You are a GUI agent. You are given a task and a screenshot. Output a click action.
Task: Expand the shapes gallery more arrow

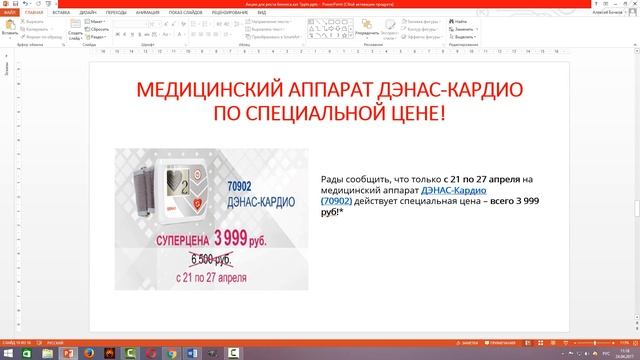pos(351,36)
